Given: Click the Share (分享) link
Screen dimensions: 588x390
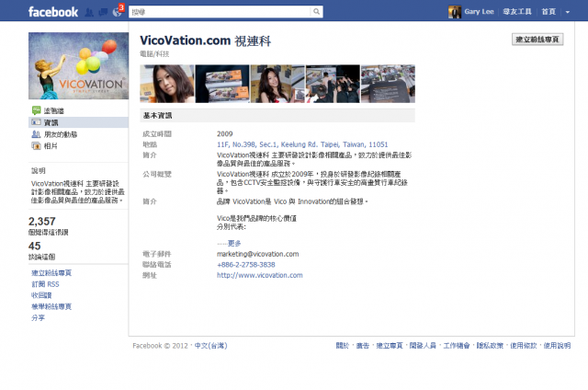Looking at the screenshot, I should point(38,318).
